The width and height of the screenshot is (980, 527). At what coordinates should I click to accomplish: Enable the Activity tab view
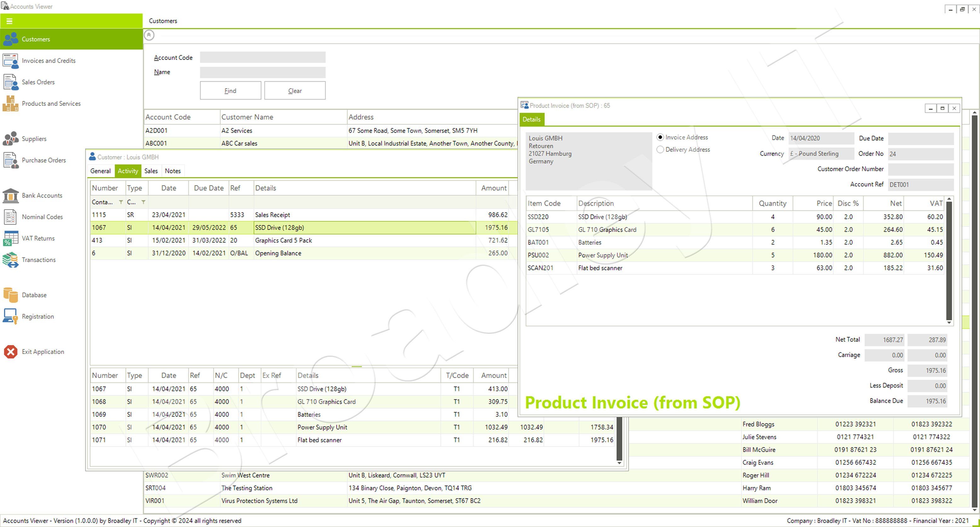(x=127, y=171)
